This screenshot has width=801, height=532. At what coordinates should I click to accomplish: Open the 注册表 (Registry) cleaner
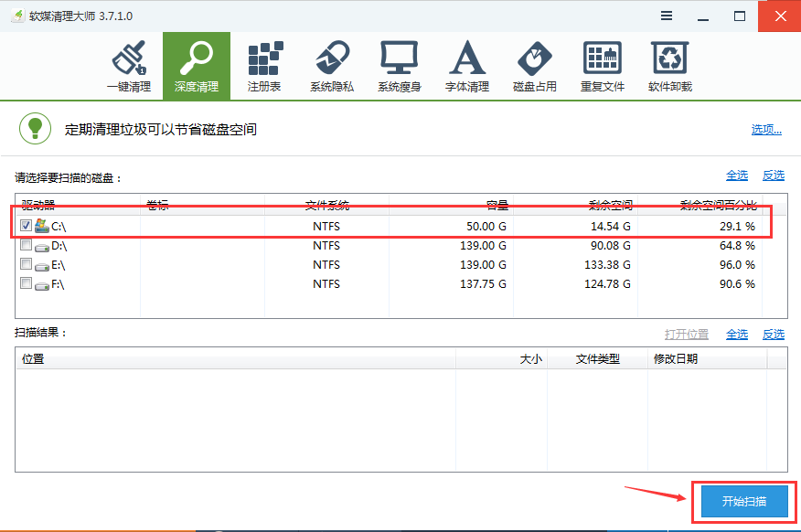coord(264,65)
